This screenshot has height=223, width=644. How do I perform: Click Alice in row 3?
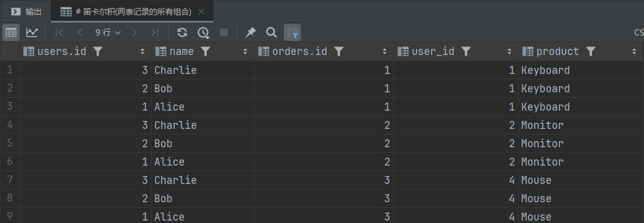[x=169, y=107]
